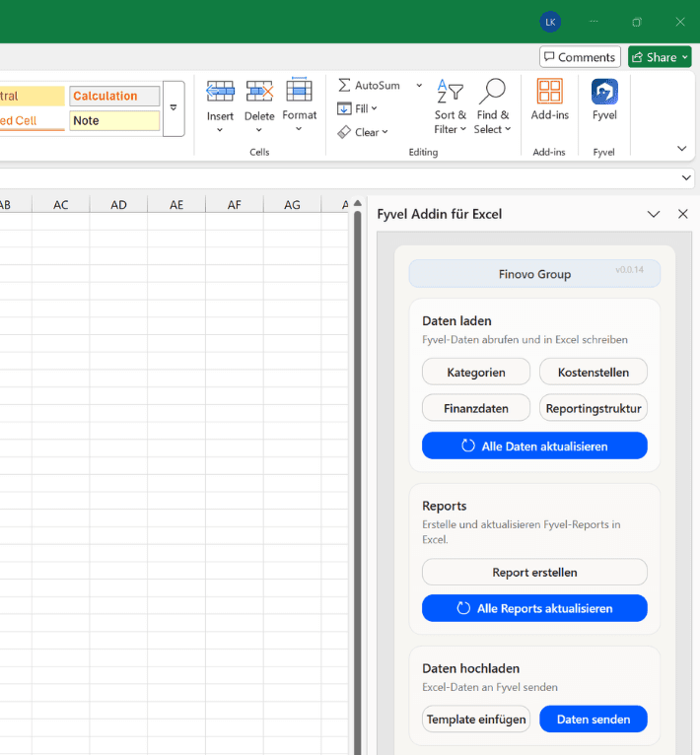
Task: Click Alle Reports aktualisieren
Action: (534, 608)
